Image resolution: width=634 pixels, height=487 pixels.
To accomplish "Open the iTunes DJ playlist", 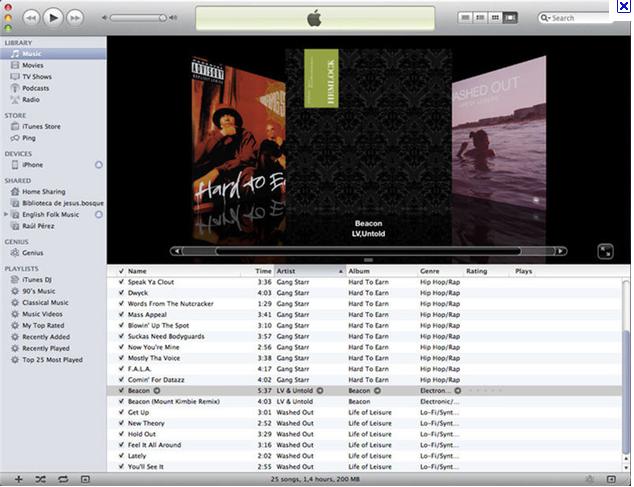I will tap(36, 280).
